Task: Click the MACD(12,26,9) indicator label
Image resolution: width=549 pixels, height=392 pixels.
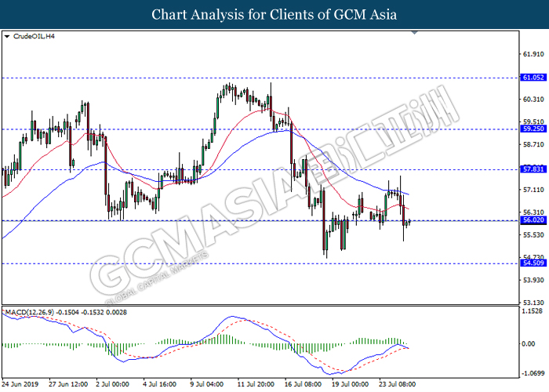Action: pyautogui.click(x=66, y=312)
